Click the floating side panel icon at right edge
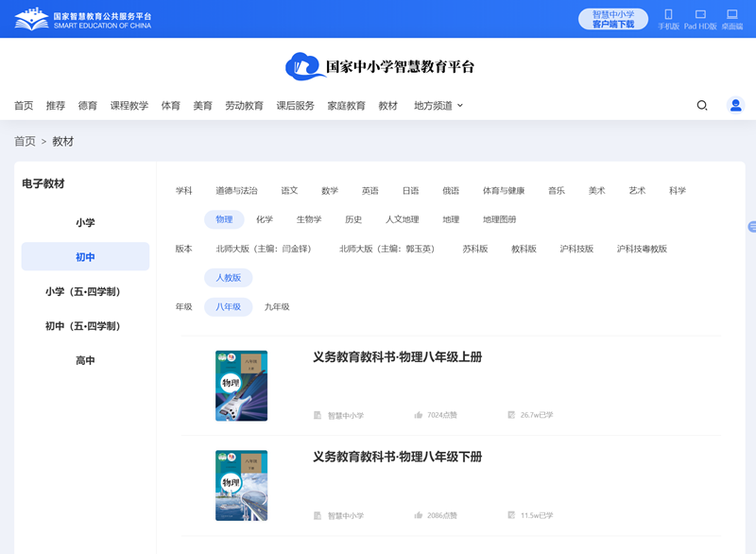 point(751,227)
